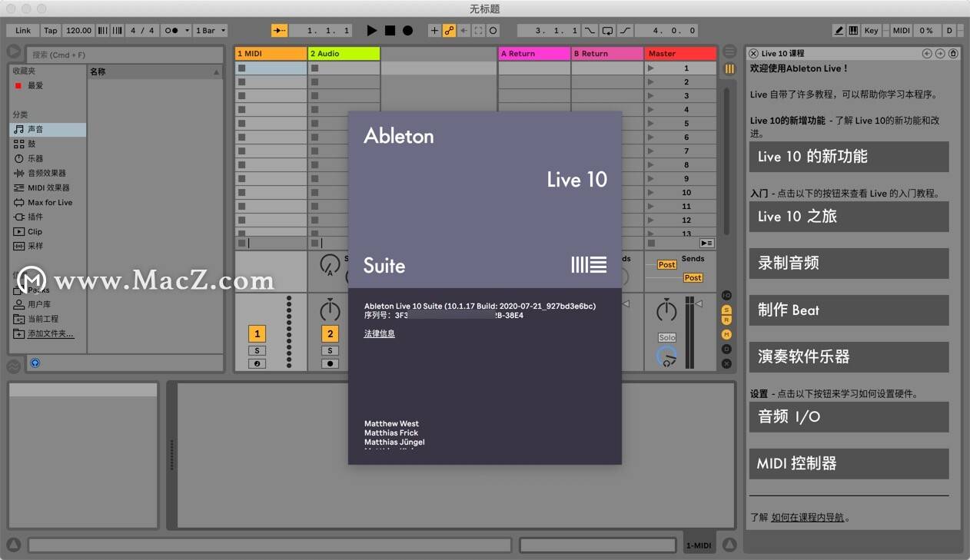Viewport: 970px width, 560px height.
Task: Toggle the Follow playback button
Action: [280, 31]
